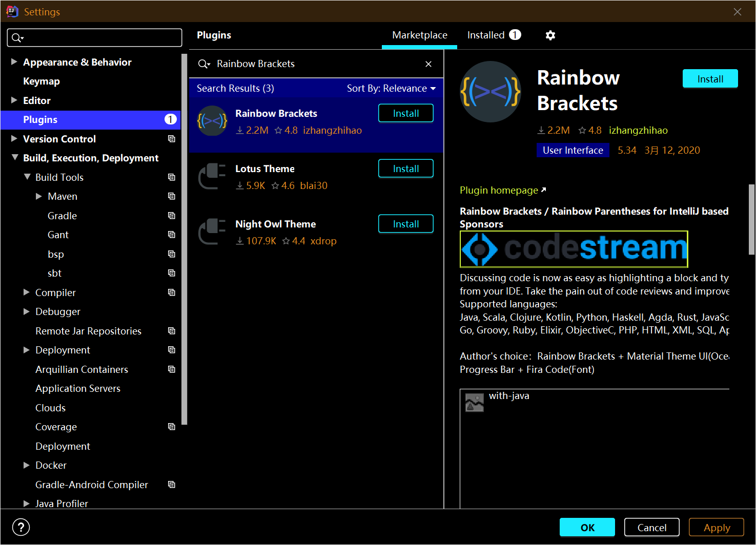Install the Lotus Theme plugin
Screen dimensions: 756x545
[406, 169]
